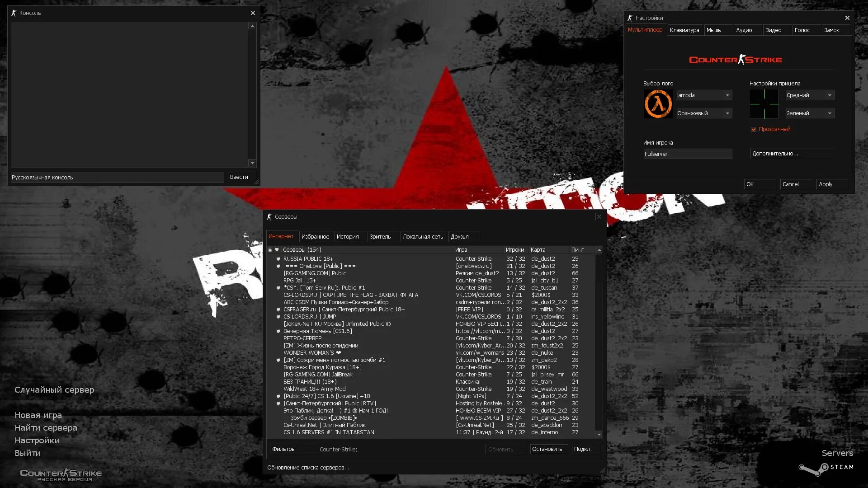This screenshot has width=868, height=488.
Task: Click the VAC shield column header icon
Action: pos(277,250)
